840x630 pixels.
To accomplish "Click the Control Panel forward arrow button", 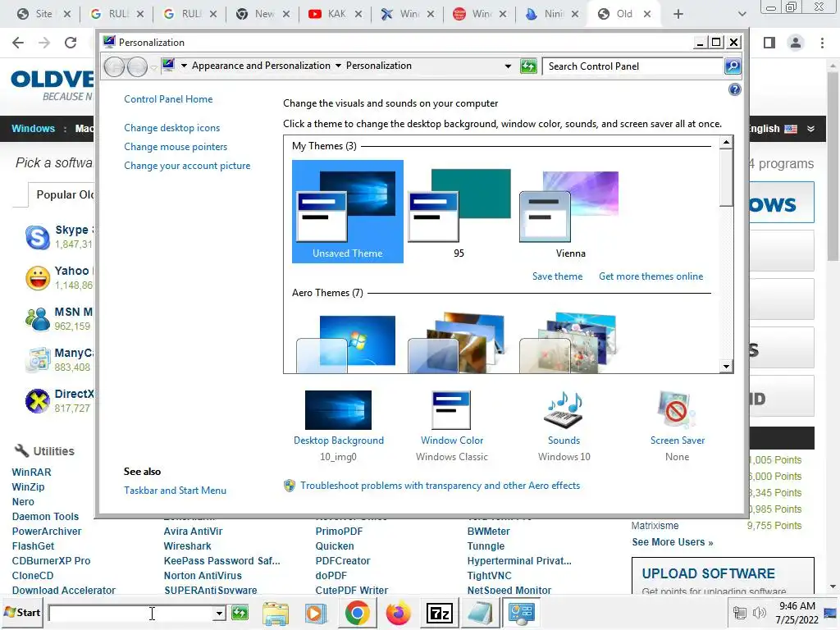I will 137,66.
